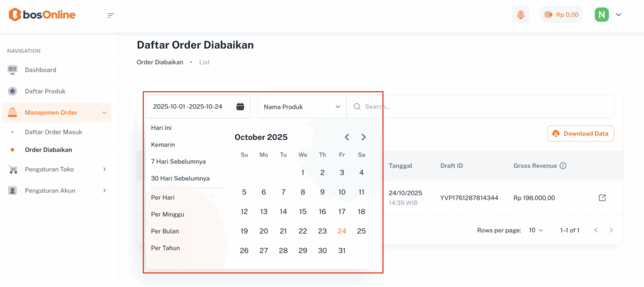Open the Nama Produk filter dropdown
Screen dimensions: 644x287
302,107
